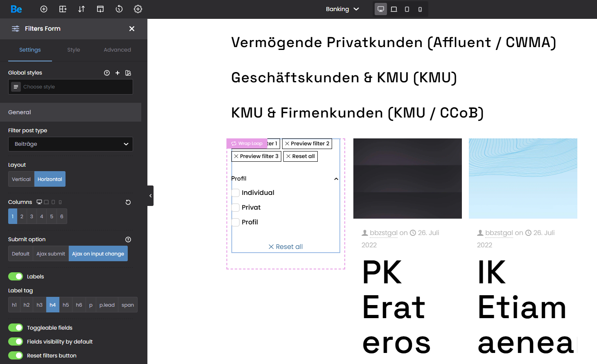Collapse the Profil filter section
Screen dimensions: 597x364
[336, 179]
